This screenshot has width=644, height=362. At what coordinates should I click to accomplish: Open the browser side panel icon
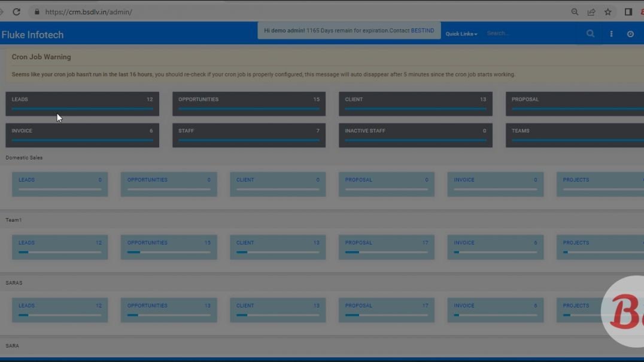(x=628, y=11)
